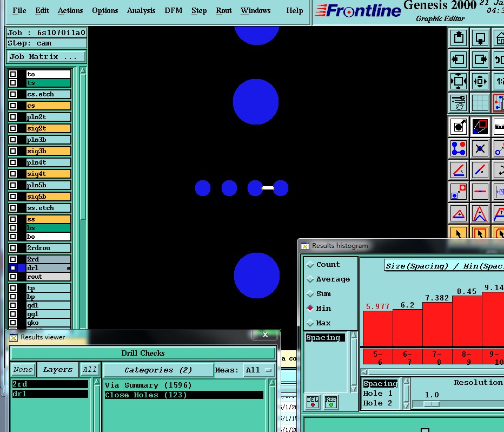Toggle the checkbox for layer '2rdrou'
The height and width of the screenshot is (432, 504).
pyautogui.click(x=13, y=248)
